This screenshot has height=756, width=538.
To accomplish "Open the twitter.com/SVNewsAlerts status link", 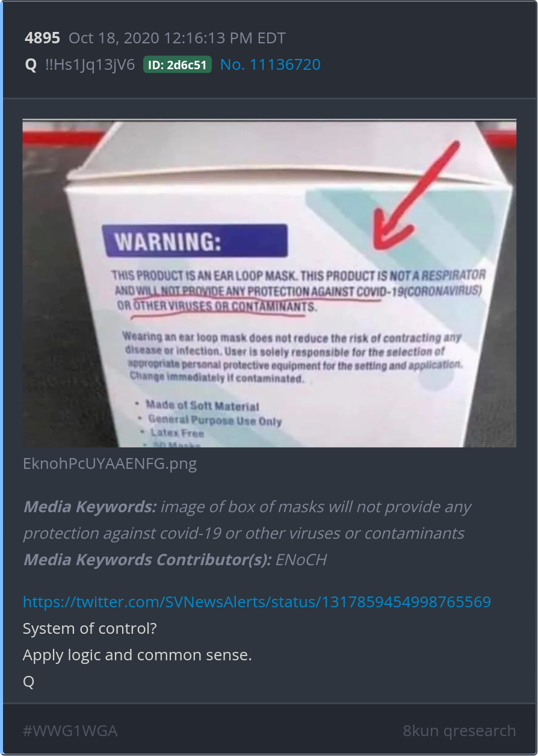I will tap(257, 602).
